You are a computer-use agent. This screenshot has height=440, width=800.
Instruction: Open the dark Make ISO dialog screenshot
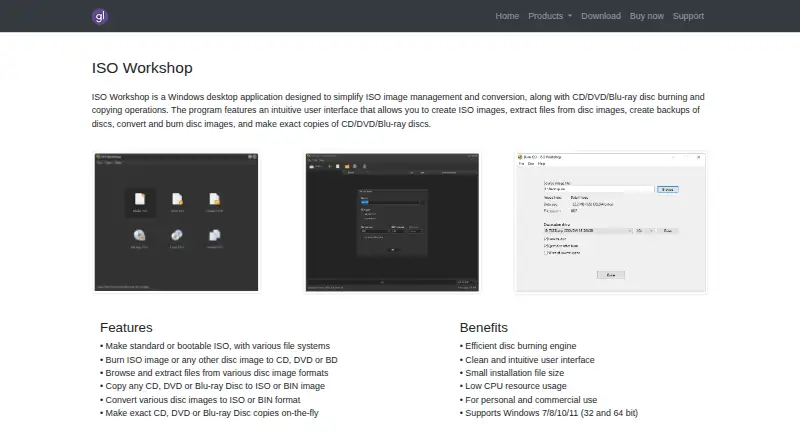point(392,222)
